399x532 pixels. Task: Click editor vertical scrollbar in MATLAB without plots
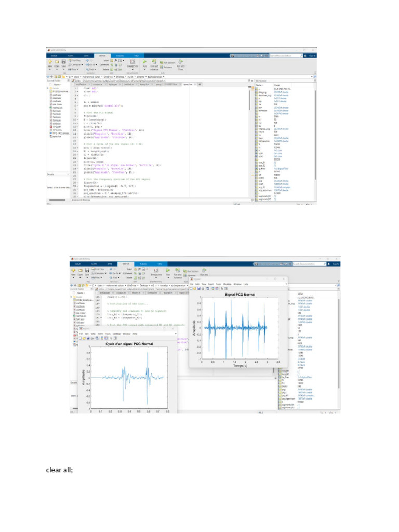250,100
